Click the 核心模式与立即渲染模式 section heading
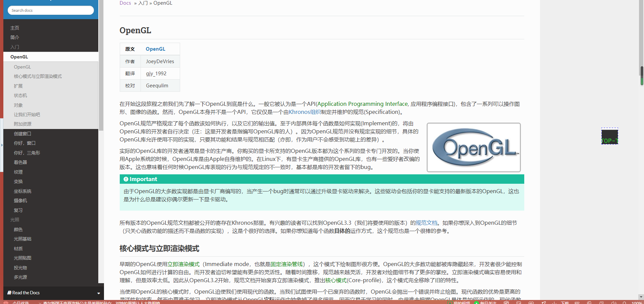The width and height of the screenshot is (644, 304). click(x=159, y=249)
